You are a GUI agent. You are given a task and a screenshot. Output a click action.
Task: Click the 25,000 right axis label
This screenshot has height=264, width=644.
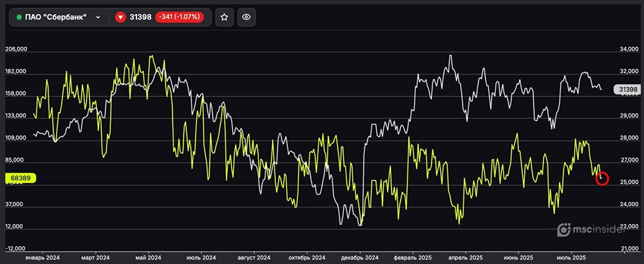pyautogui.click(x=629, y=182)
